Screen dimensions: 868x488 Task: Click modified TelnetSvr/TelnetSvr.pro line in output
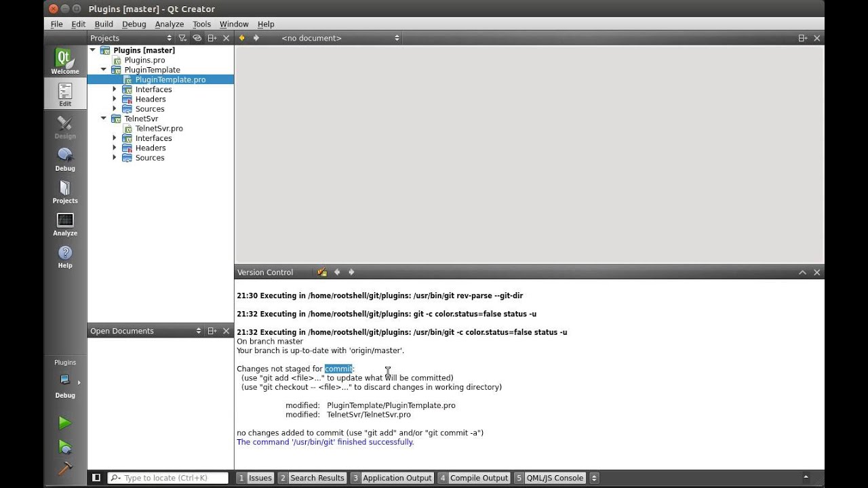tap(348, 415)
